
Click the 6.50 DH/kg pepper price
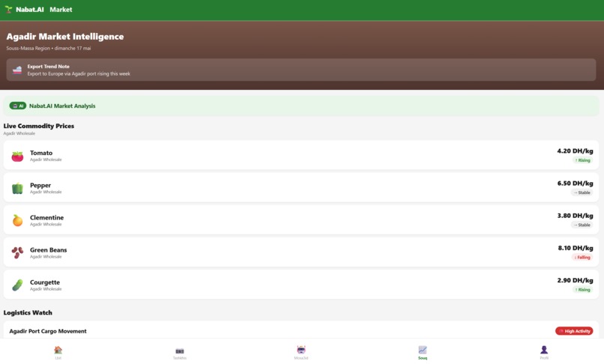pyautogui.click(x=575, y=183)
